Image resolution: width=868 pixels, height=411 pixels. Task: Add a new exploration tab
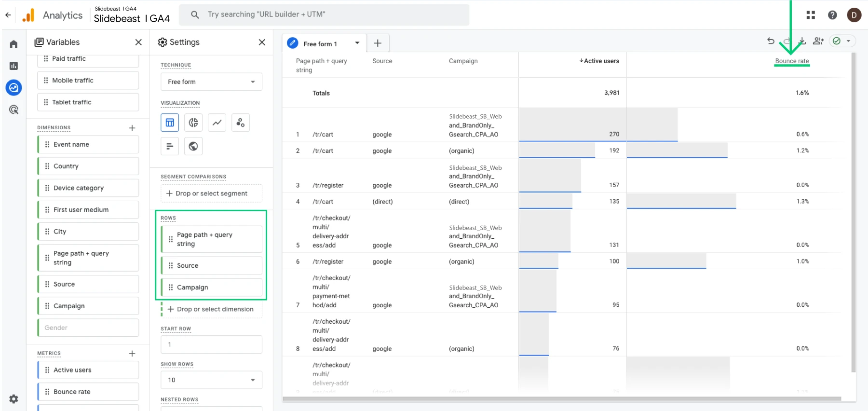378,43
